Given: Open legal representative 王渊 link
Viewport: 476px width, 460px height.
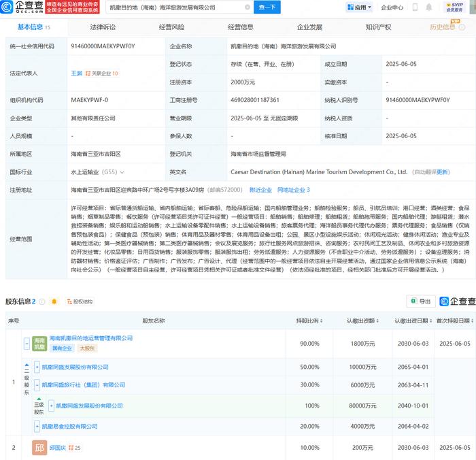Looking at the screenshot, I should click(76, 73).
